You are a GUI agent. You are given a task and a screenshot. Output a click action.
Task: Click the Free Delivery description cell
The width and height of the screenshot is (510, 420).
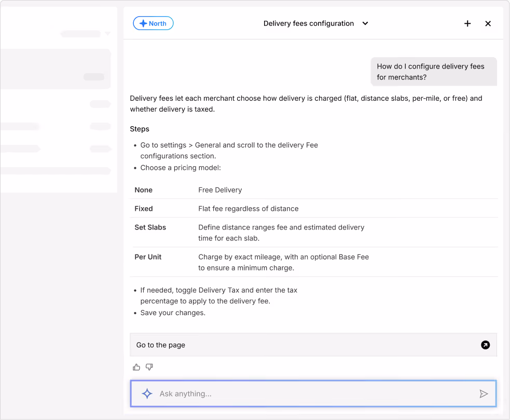(x=220, y=190)
